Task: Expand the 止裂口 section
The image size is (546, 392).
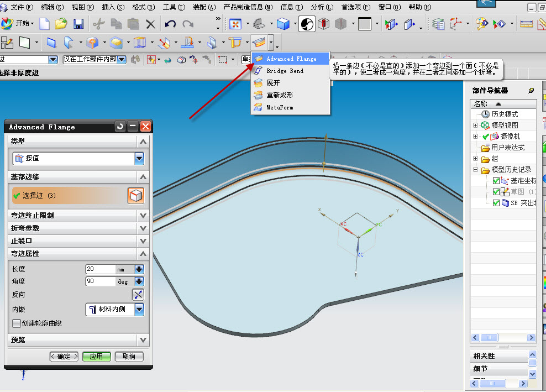Action: (78, 241)
